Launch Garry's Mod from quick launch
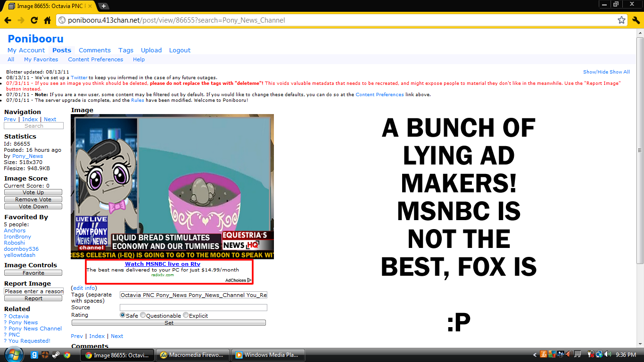The image size is (644, 362). coord(34,355)
